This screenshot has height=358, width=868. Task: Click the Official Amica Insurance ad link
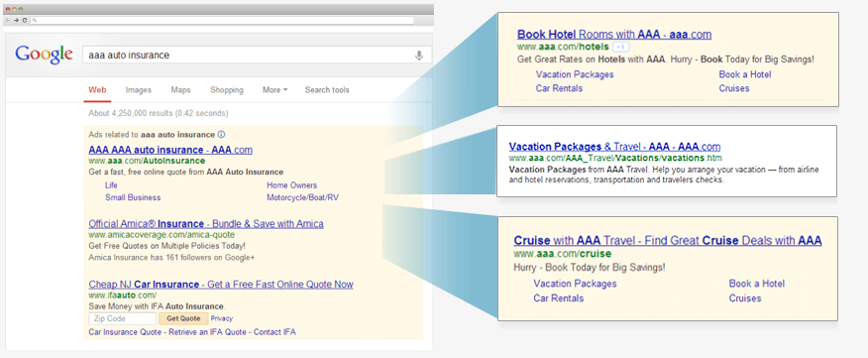(206, 224)
